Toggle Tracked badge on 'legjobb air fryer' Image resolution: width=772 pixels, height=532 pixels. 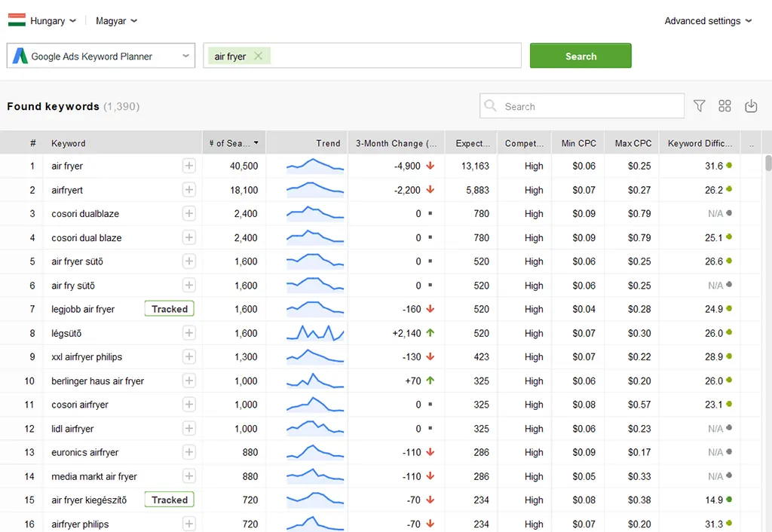tap(170, 309)
